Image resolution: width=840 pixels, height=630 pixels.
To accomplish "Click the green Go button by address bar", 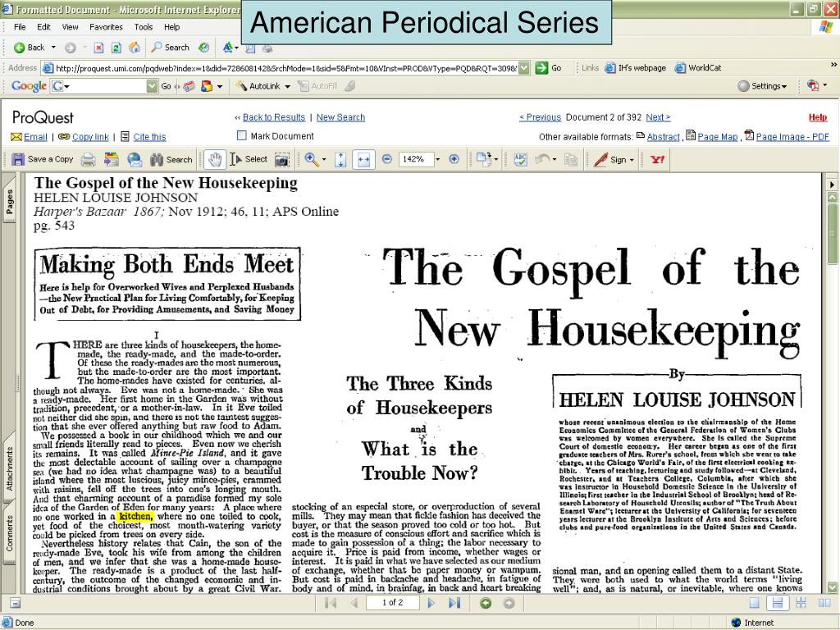I will [549, 67].
